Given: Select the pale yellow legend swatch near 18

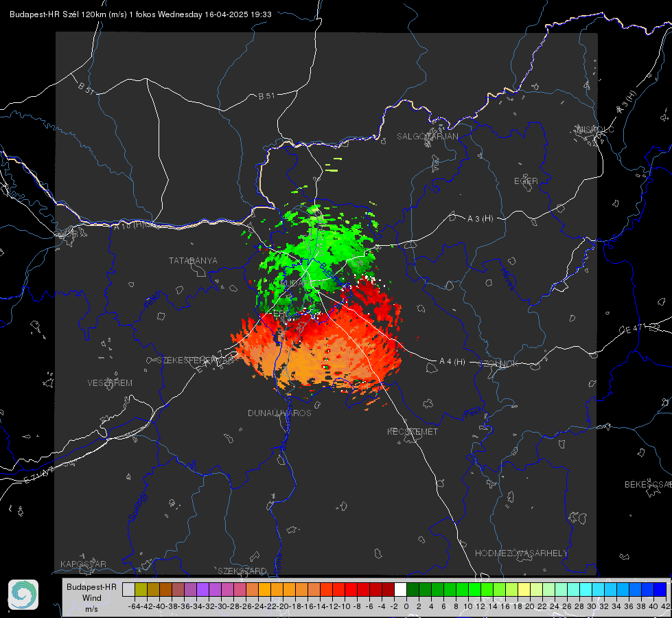Looking at the screenshot, I should [524, 589].
